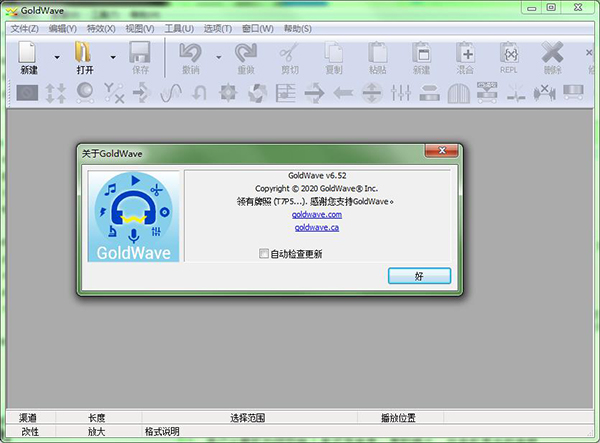Click the equalizer sliders effect icon
The image size is (600, 443).
click(x=401, y=93)
